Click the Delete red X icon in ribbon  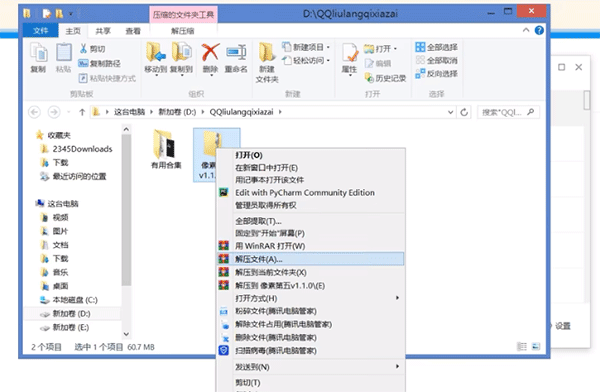pos(210,52)
